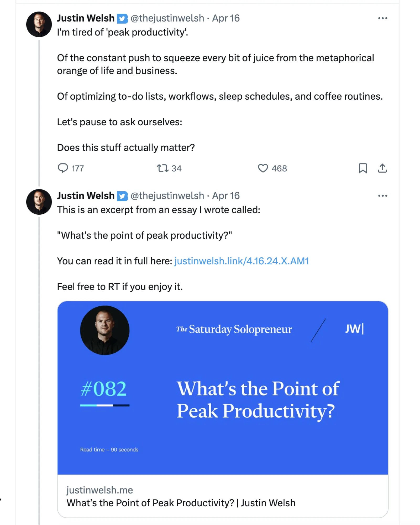
Task: Click the Apr 16 timestamp on second tweet
Action: [226, 196]
